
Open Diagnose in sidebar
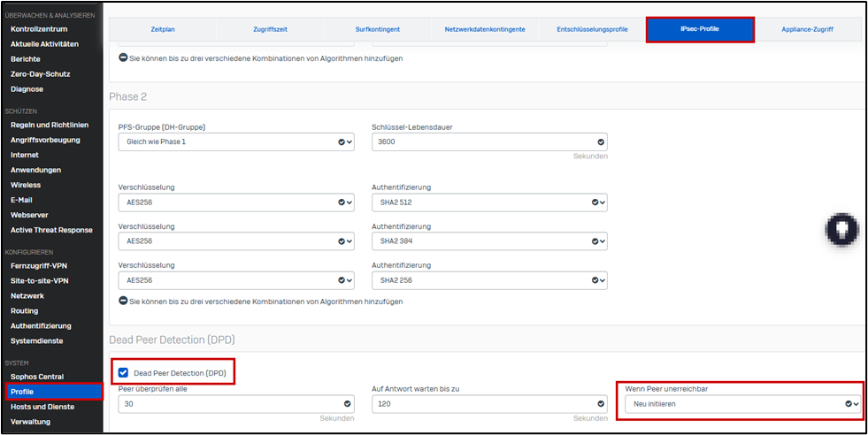27,88
